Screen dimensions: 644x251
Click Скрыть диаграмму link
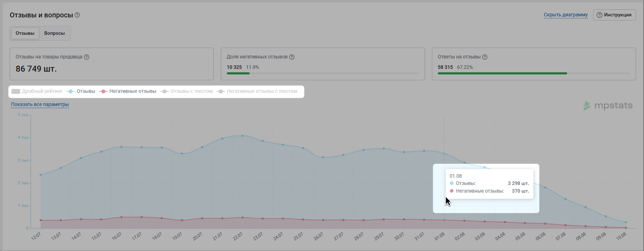coord(566,15)
